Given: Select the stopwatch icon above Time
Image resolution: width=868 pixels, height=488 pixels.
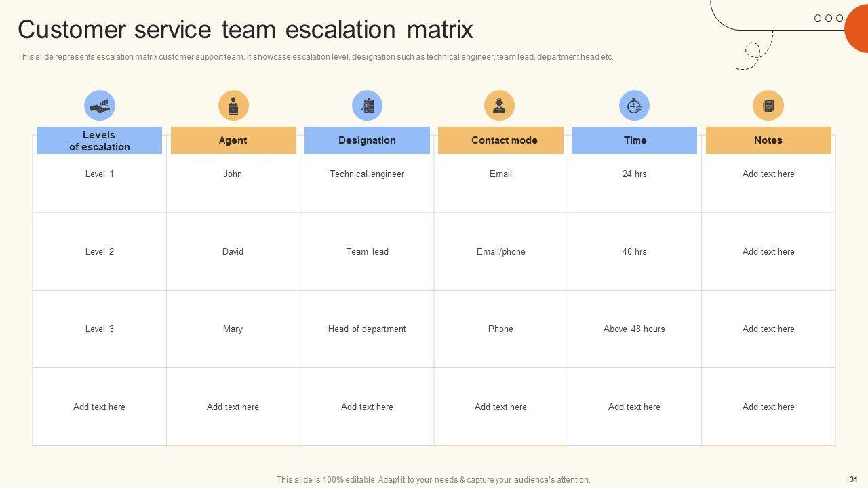Looking at the screenshot, I should pos(634,106).
